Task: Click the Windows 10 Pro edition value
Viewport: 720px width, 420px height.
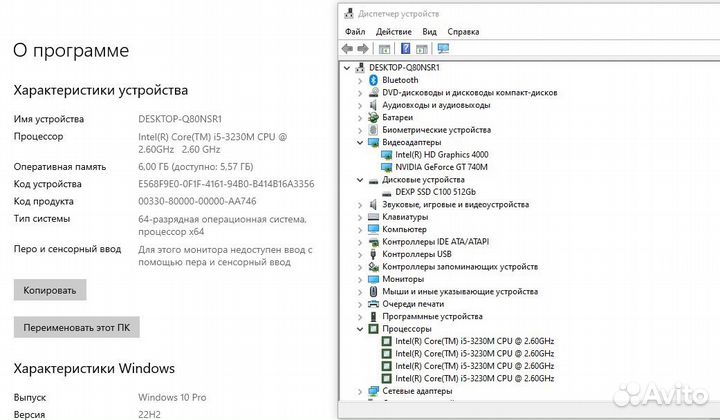Action: click(172, 398)
